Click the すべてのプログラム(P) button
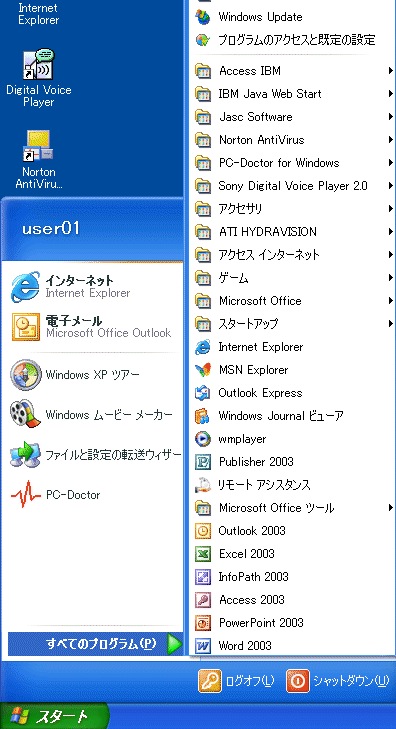The height and width of the screenshot is (729, 396). pos(96,644)
